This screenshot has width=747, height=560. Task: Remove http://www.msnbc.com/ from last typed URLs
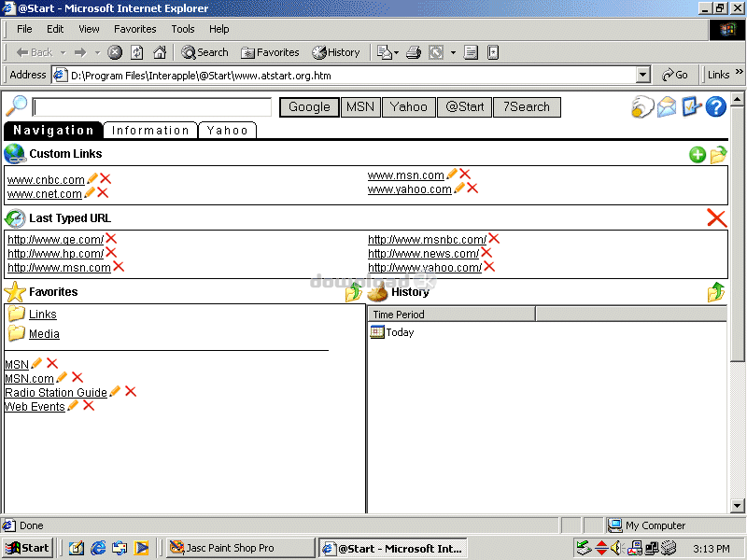[494, 239]
